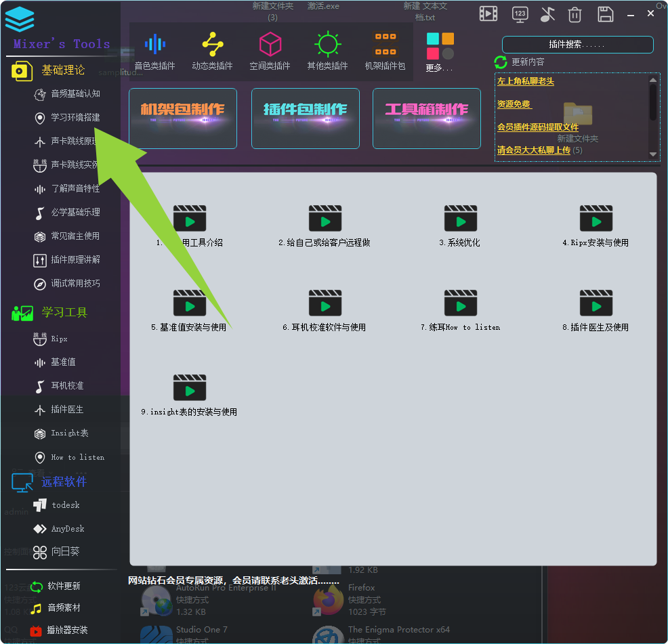Click the video film icon in title bar
The image size is (668, 644).
pos(488,14)
